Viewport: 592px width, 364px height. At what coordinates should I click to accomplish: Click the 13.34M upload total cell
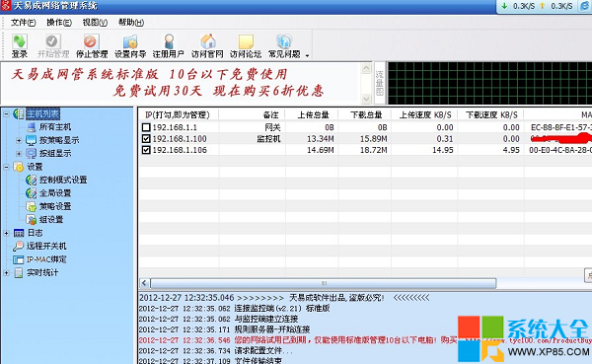point(320,138)
